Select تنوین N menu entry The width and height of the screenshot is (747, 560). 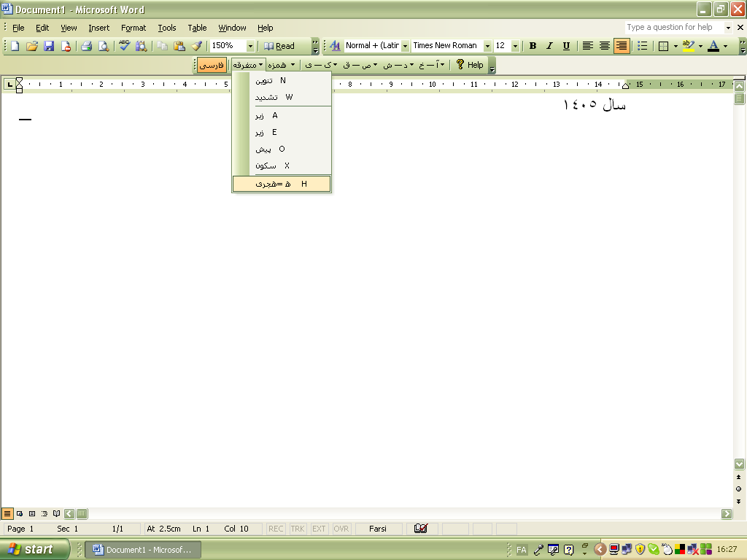(282, 80)
